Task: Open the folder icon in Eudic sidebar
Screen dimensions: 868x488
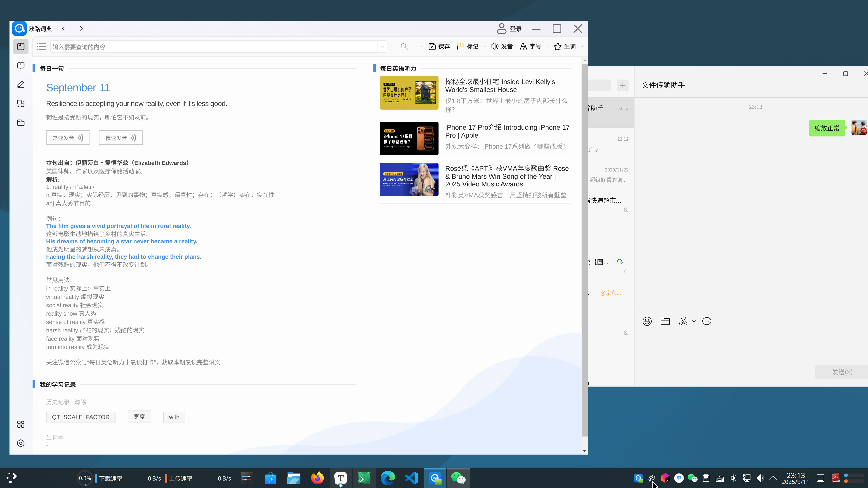Action: (x=21, y=123)
